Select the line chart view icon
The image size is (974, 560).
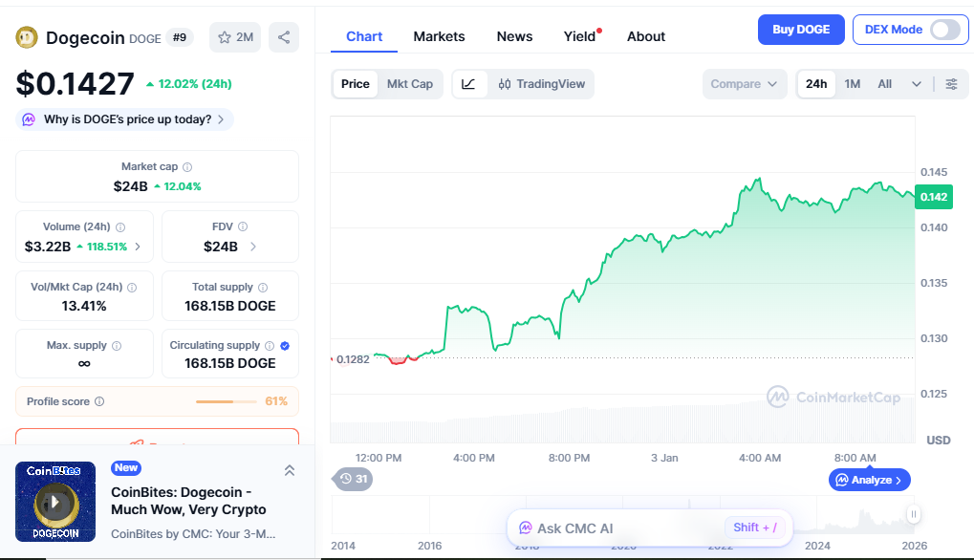point(467,84)
